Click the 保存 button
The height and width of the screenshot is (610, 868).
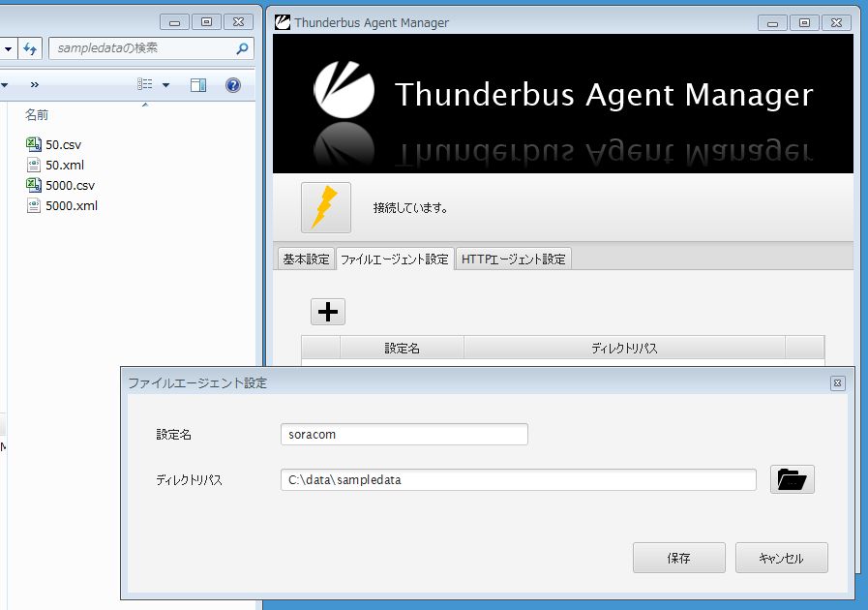[678, 558]
